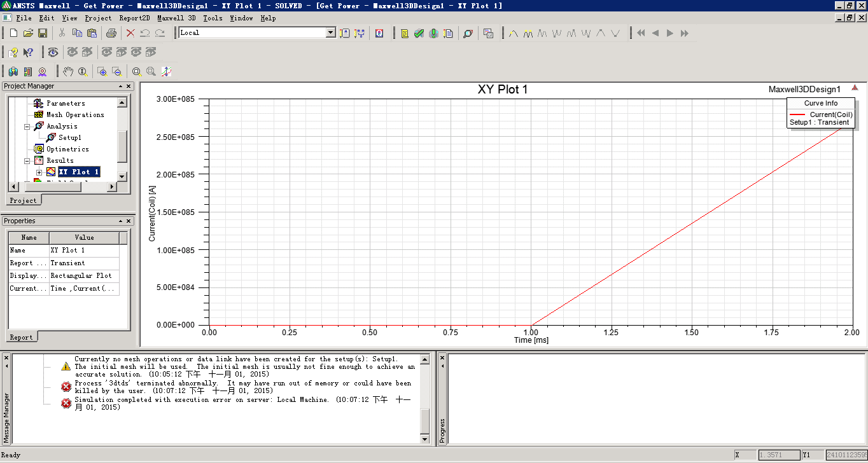The width and height of the screenshot is (868, 463).
Task: Click the axes-plot icon in the view toolbar
Action: (x=166, y=71)
